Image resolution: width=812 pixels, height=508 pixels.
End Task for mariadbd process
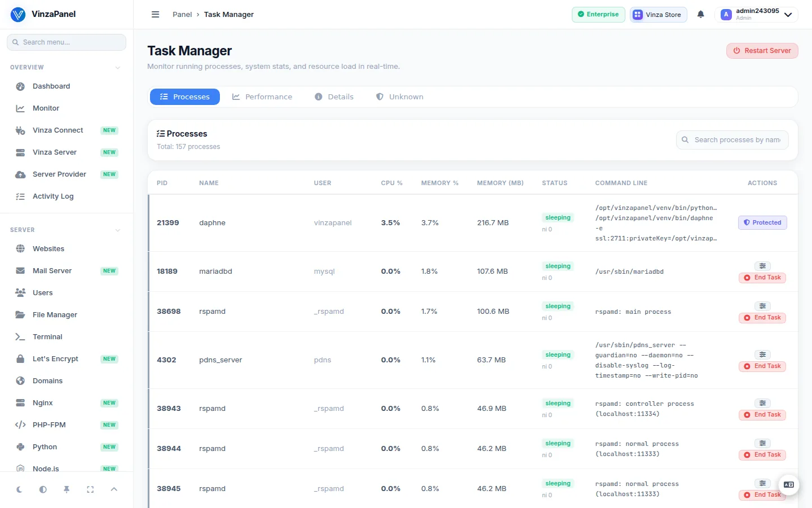point(762,278)
